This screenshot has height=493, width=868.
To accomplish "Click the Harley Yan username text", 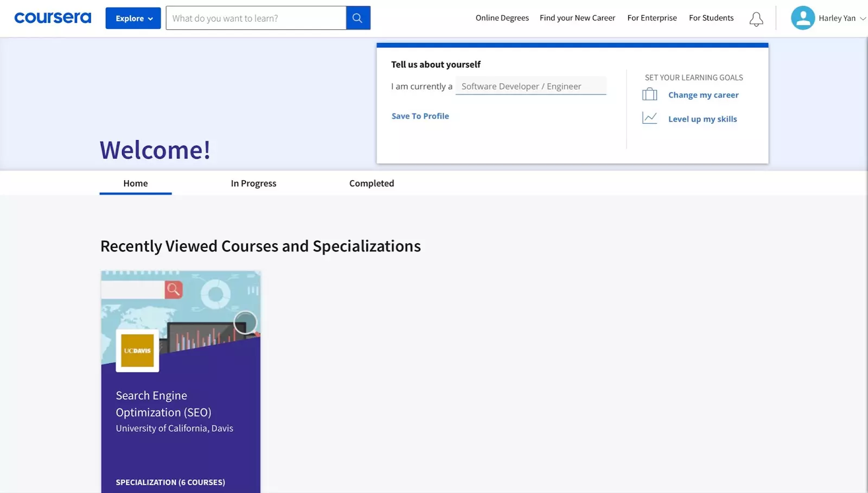I will coord(837,18).
